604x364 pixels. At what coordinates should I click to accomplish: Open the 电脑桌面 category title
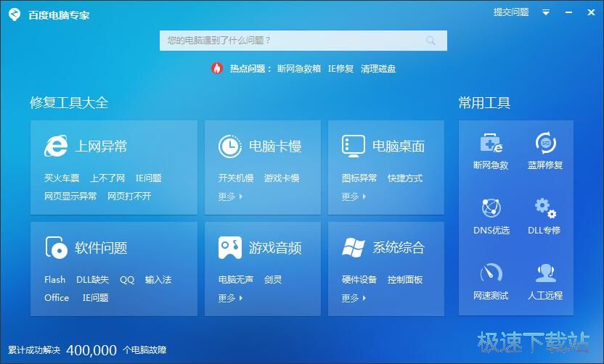399,146
